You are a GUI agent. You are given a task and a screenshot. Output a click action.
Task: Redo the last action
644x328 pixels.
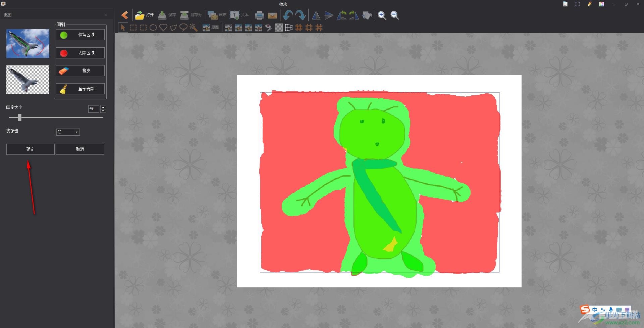point(300,15)
